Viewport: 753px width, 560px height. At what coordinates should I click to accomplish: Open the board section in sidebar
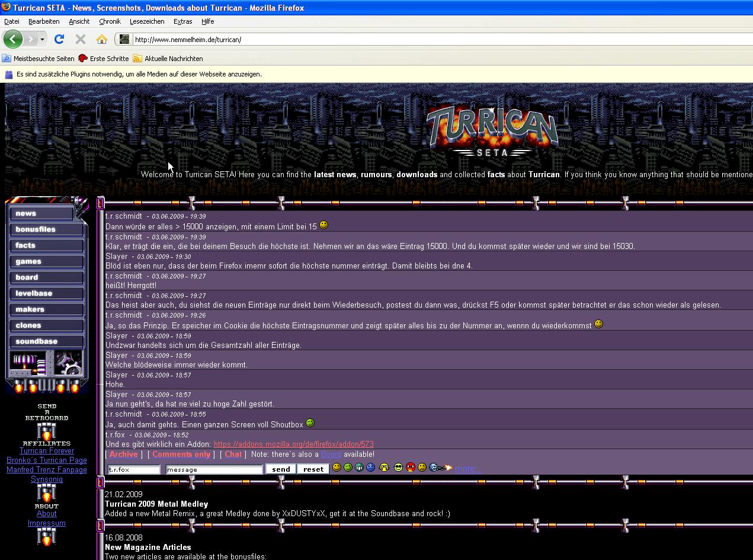[46, 277]
